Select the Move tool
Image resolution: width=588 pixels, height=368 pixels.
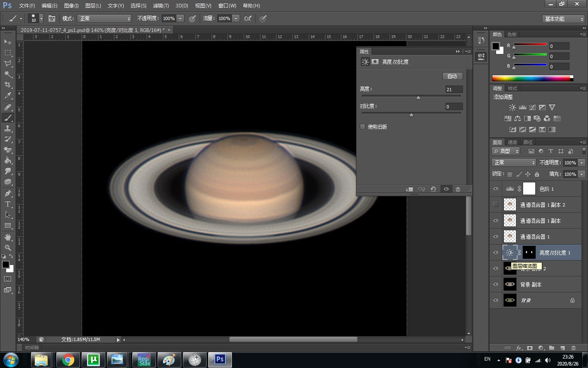[x=8, y=42]
